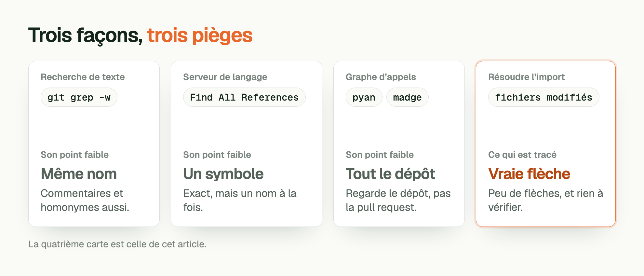
Task: Click "Son point faible" above "Un symbole"
Action: (x=217, y=155)
